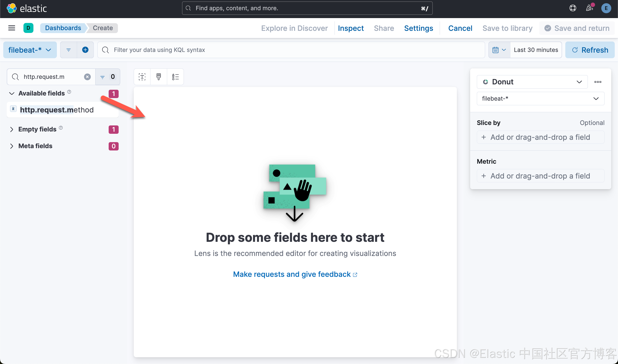The height and width of the screenshot is (364, 618).
Task: Click the Available fields info icon
Action: click(69, 92)
